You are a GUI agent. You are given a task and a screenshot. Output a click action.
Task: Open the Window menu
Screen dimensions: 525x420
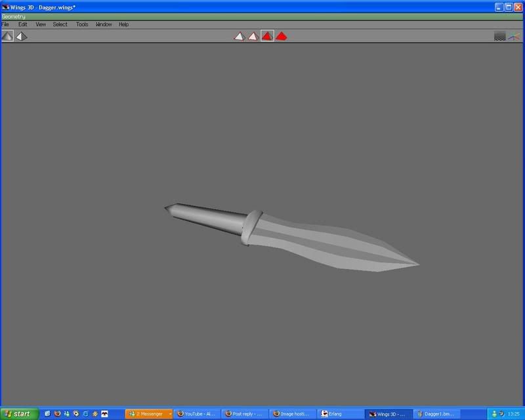[103, 24]
